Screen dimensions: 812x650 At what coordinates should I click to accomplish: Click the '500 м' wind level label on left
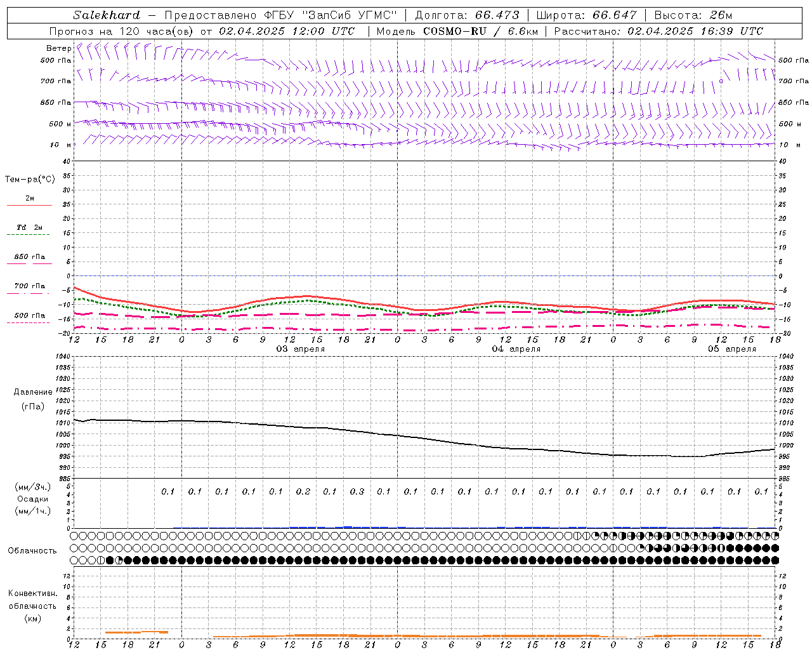pyautogui.click(x=60, y=124)
